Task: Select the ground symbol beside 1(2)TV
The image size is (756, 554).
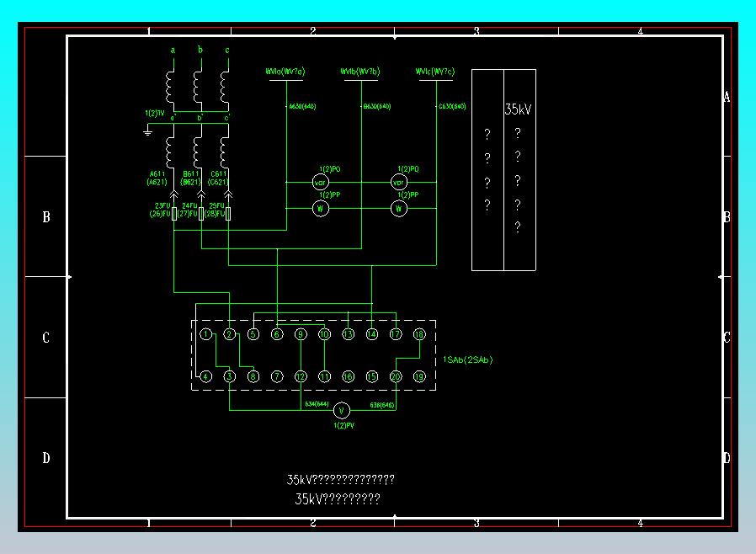Action: tap(147, 131)
